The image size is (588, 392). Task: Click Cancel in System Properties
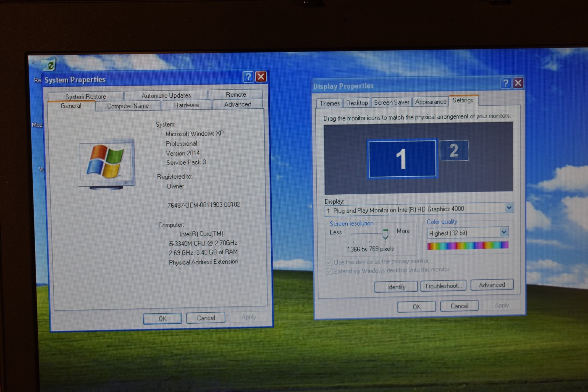pyautogui.click(x=206, y=318)
